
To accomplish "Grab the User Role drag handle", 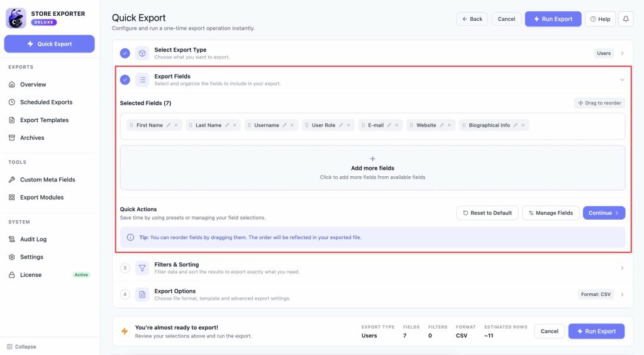I will [307, 125].
